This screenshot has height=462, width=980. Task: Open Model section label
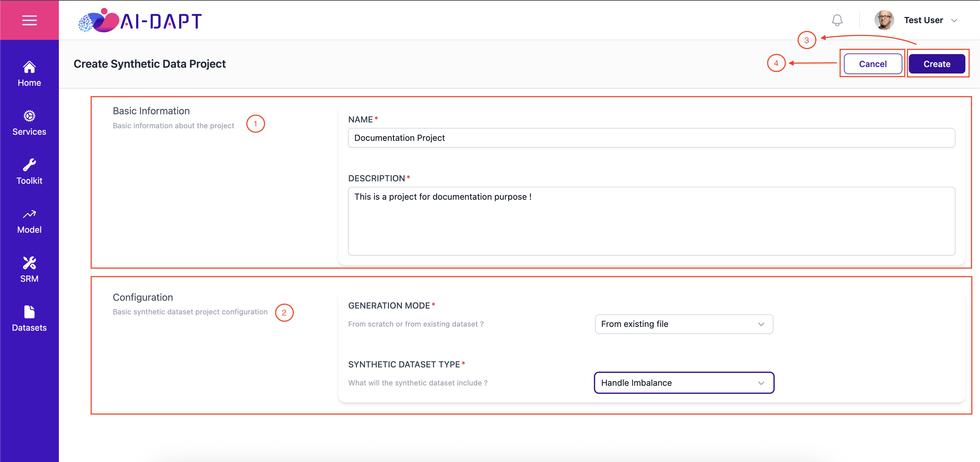click(x=29, y=230)
